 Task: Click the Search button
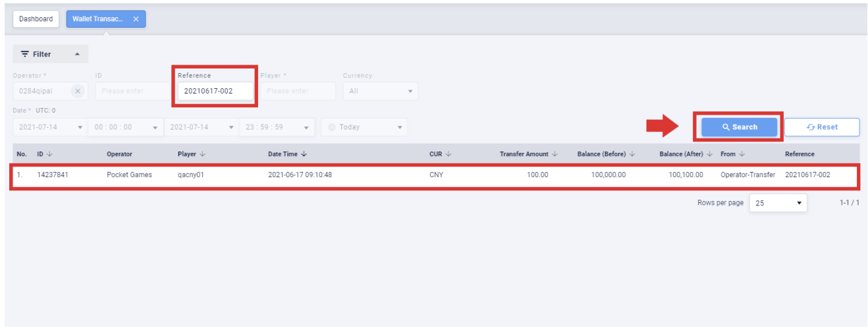739,127
